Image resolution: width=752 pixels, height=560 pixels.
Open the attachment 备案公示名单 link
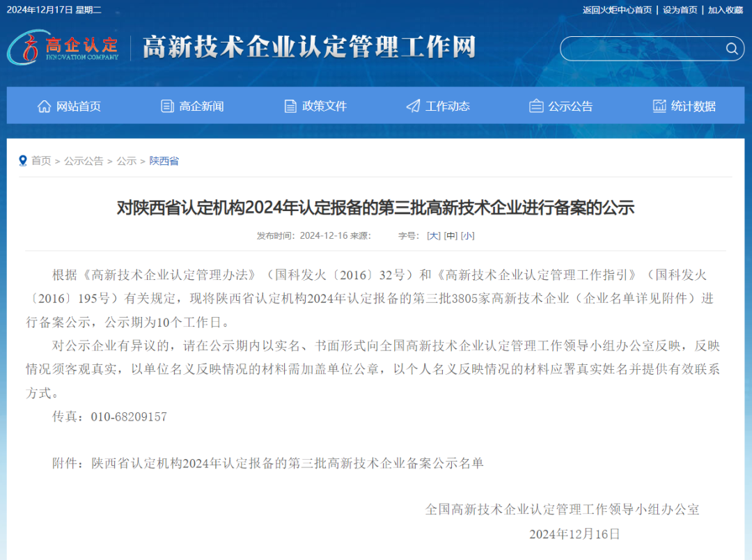[288, 463]
